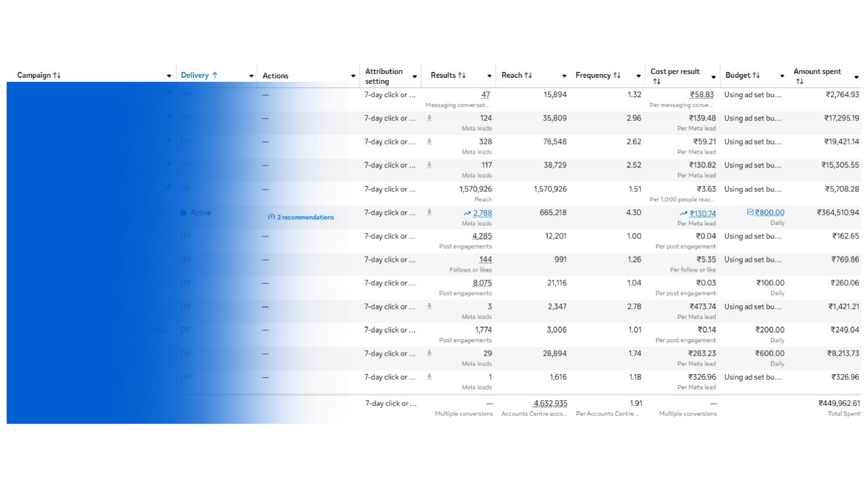Click the ₹364,510.94 amount spent cell
This screenshot has width=868, height=488.
[838, 212]
